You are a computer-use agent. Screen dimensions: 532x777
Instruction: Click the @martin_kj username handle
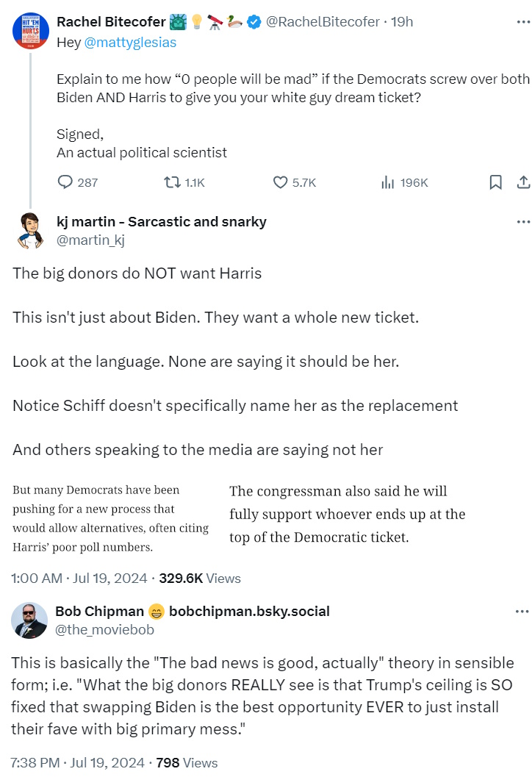[x=90, y=238]
